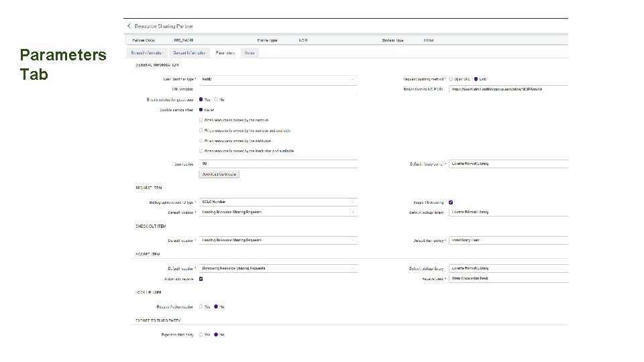Open the User identifier type dropdown
The image size is (644, 362).
278,80
